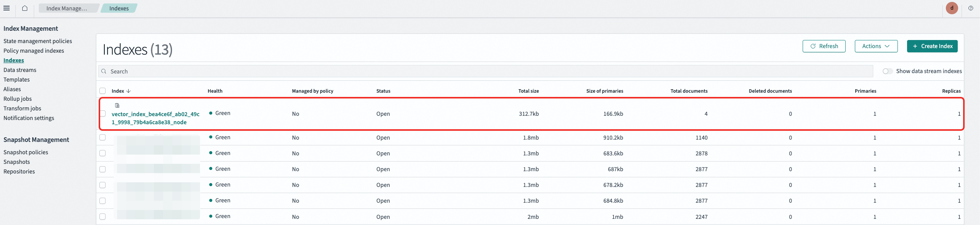The height and width of the screenshot is (225, 980).
Task: Go to the home icon
Action: click(x=25, y=8)
